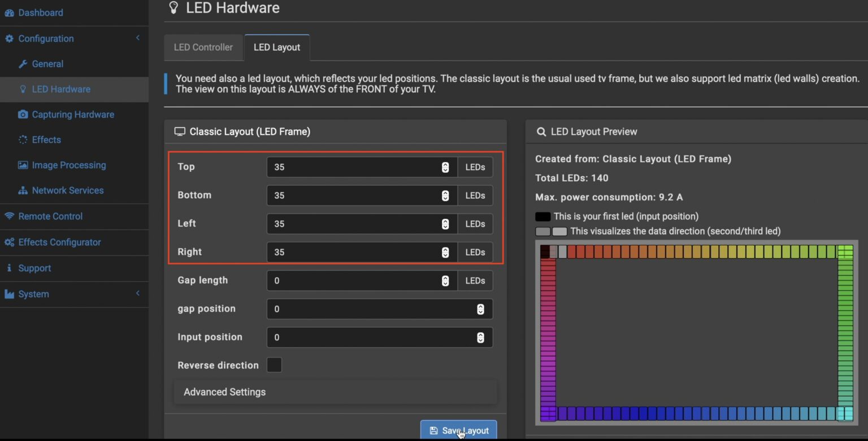Increase Top LEDs using its stepper arrows

coord(445,167)
